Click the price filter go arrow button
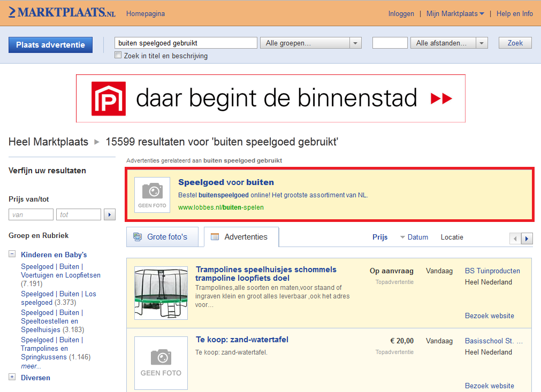This screenshot has height=392, width=541. pos(110,214)
